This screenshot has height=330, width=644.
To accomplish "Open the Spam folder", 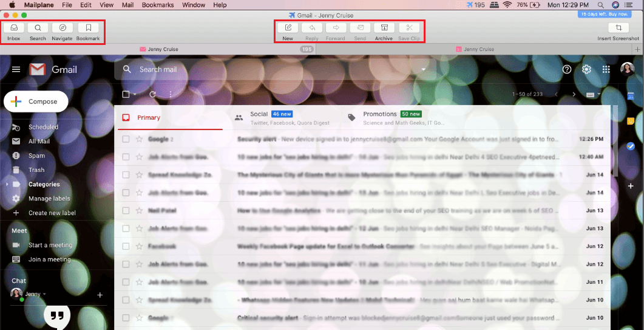I will (36, 156).
